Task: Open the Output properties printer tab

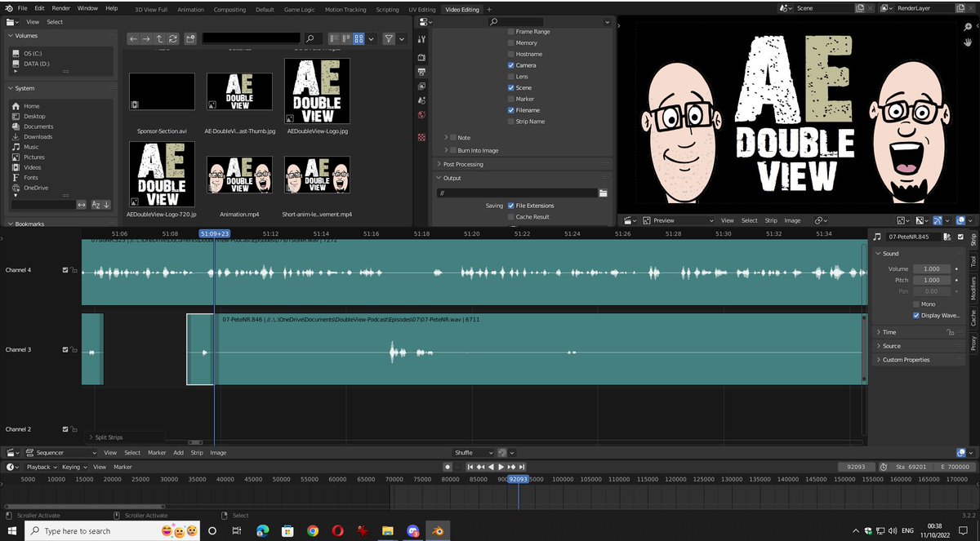Action: [x=421, y=72]
